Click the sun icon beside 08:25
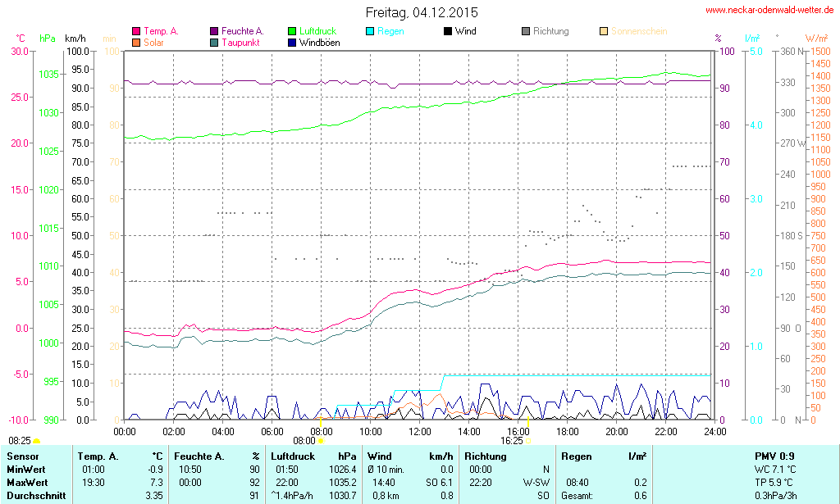This screenshot has width=840, height=504. [36, 441]
